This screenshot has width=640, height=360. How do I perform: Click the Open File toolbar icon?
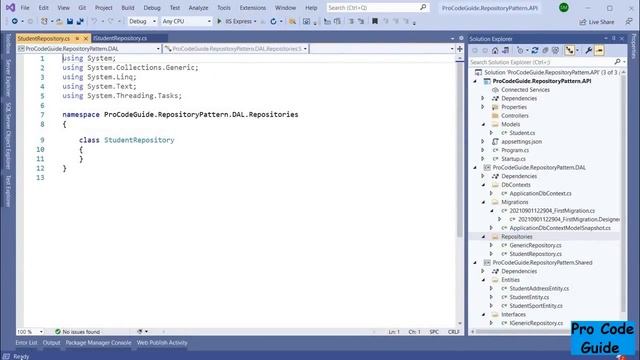[60, 21]
